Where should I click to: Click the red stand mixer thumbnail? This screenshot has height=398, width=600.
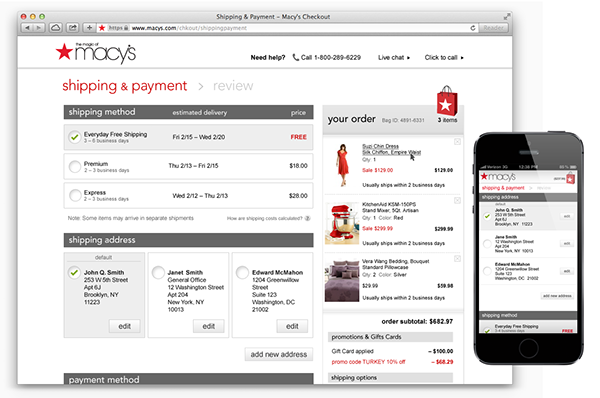point(342,224)
